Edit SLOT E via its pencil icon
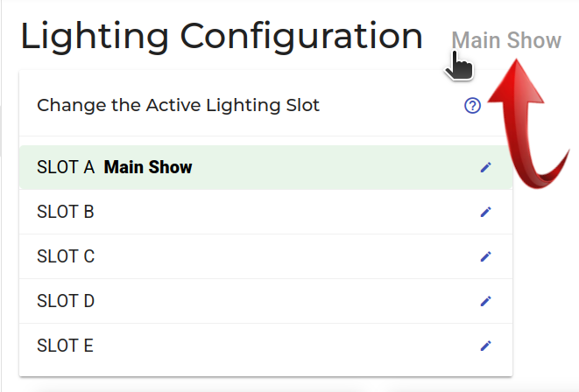The image size is (579, 392). 486,346
